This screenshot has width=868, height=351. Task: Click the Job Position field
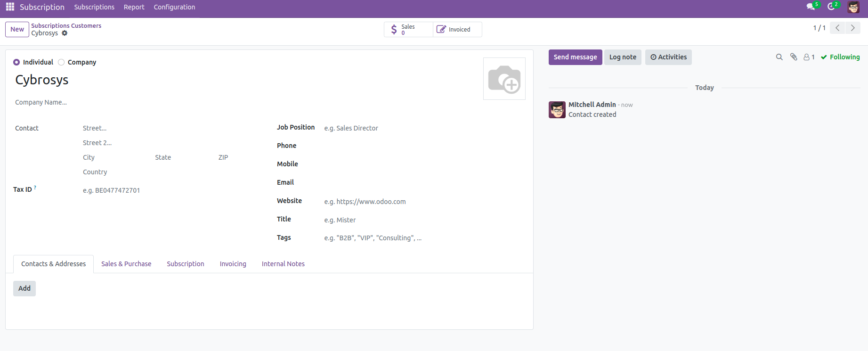pyautogui.click(x=424, y=128)
